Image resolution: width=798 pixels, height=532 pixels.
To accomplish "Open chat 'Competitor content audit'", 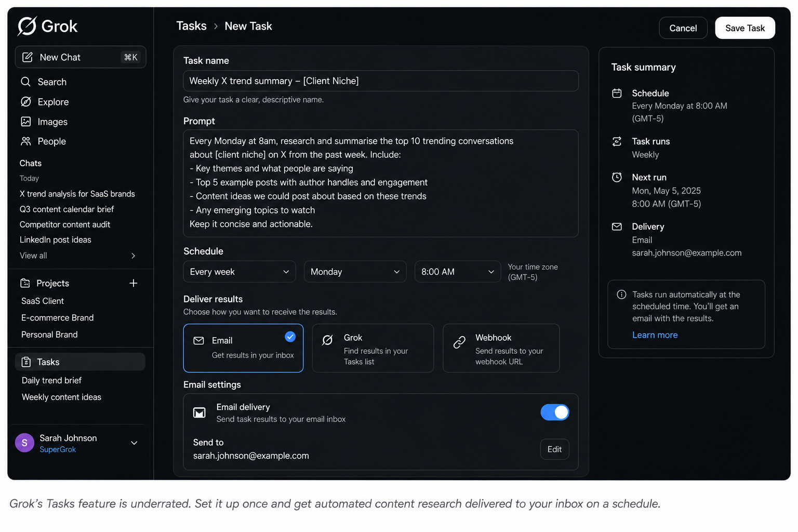I will [x=65, y=224].
